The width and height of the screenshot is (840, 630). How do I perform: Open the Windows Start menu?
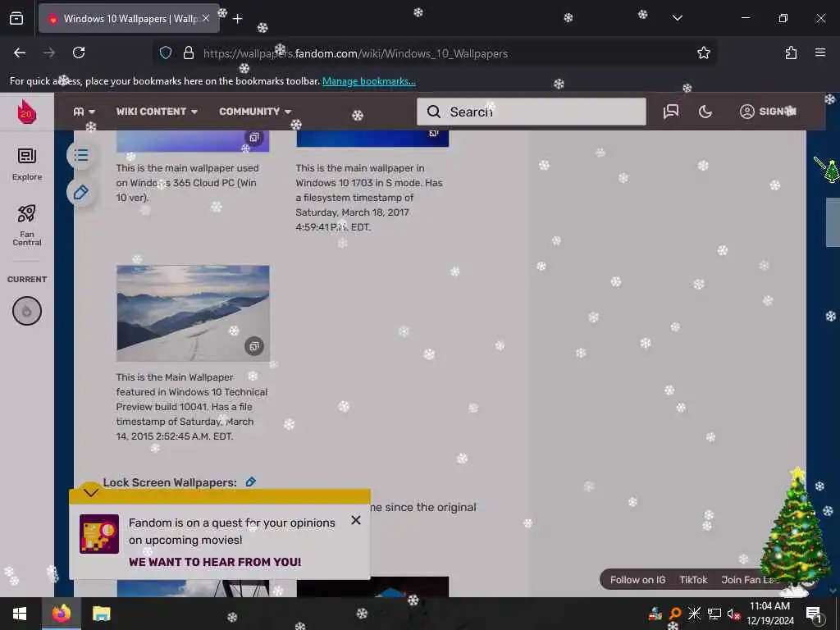[20, 614]
